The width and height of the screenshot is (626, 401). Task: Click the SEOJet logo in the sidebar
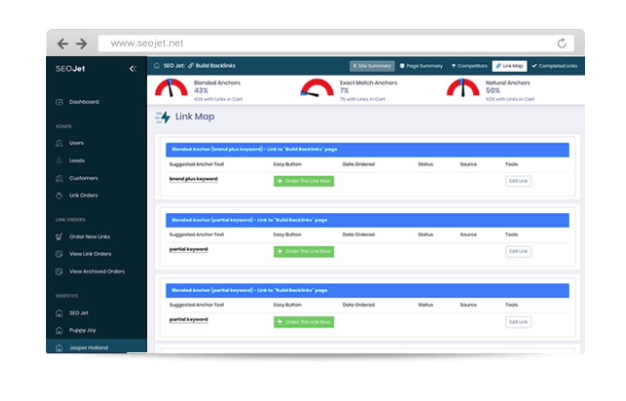tap(70, 69)
